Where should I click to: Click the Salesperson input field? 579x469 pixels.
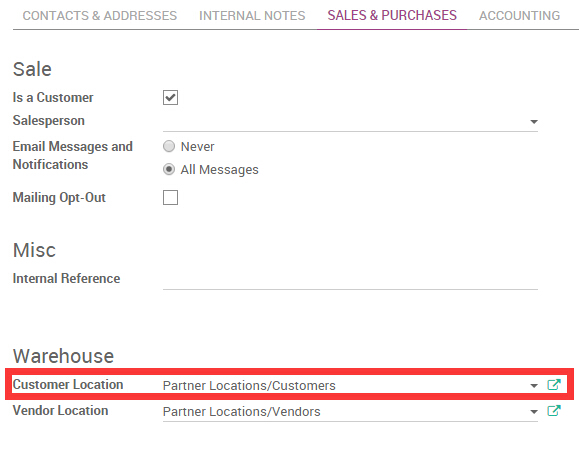point(346,121)
